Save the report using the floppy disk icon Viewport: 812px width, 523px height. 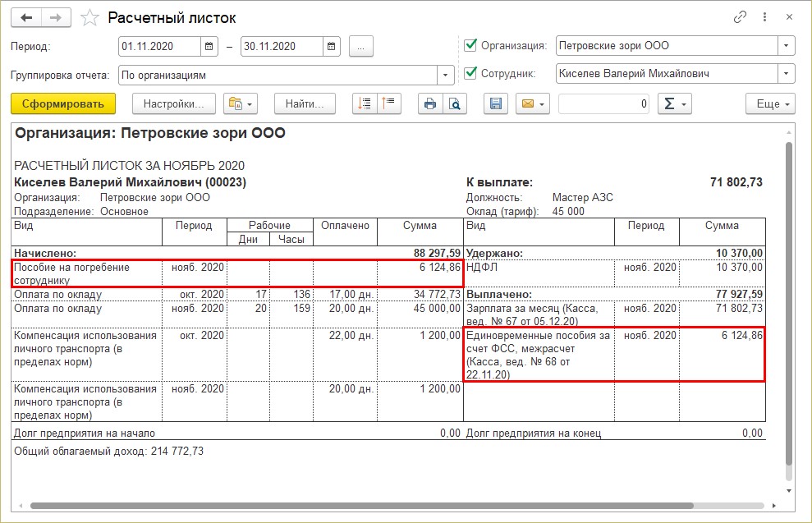[x=496, y=103]
